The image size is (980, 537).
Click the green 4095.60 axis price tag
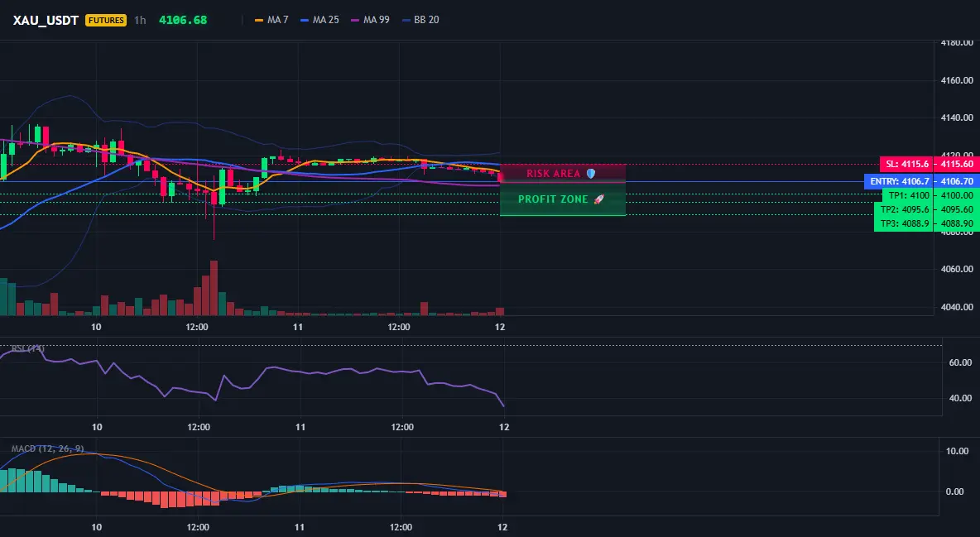click(x=957, y=209)
